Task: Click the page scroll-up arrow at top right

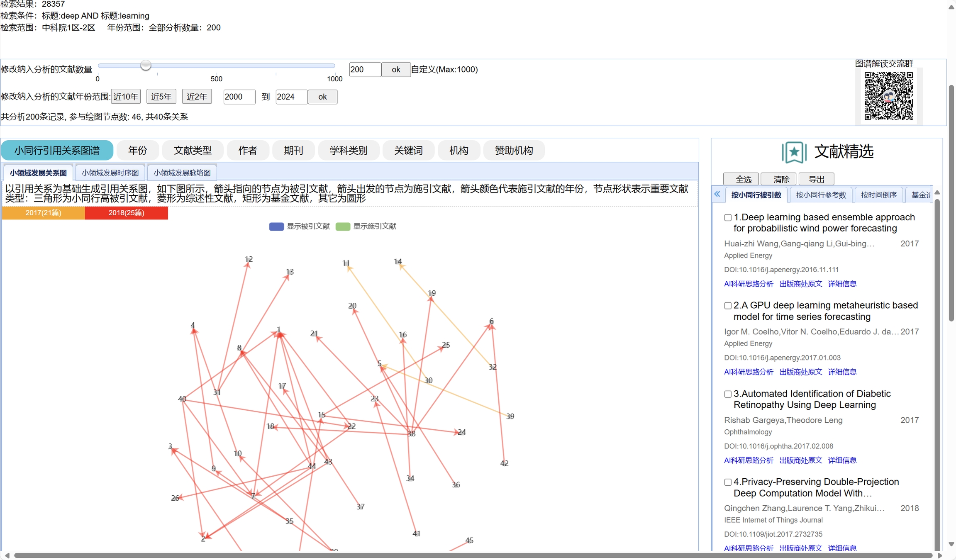Action: click(x=951, y=7)
